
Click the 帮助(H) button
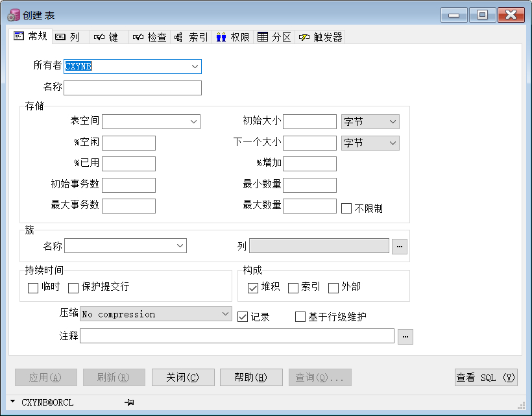(x=251, y=377)
